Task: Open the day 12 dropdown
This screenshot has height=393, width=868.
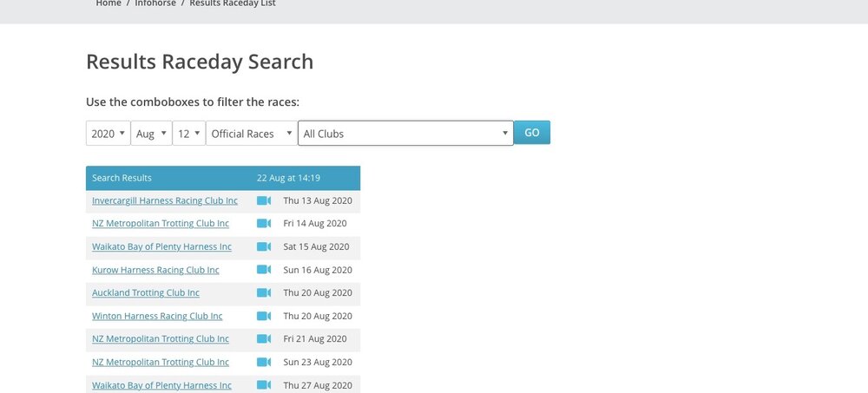Action: pos(188,134)
